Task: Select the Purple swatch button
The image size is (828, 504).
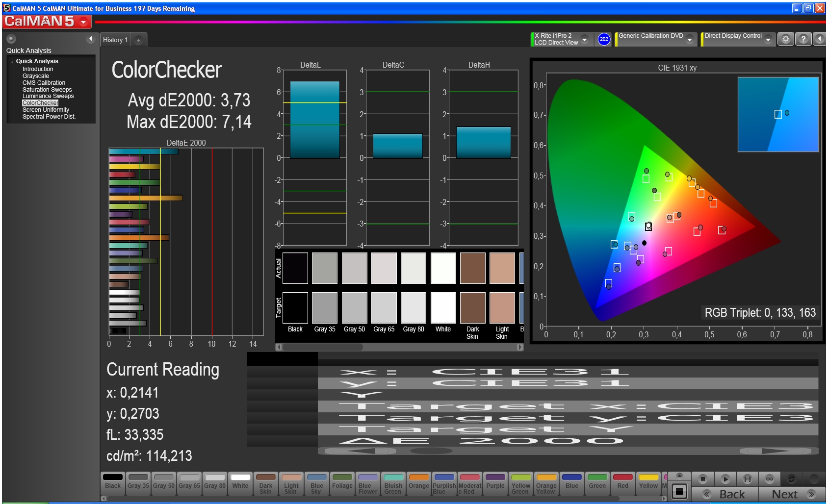Action: tap(495, 484)
